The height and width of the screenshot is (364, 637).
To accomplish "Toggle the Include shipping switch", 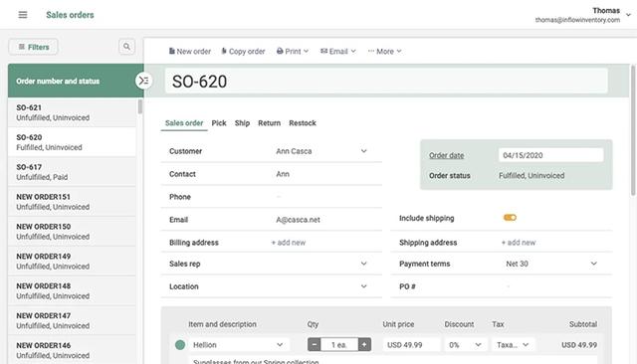I will tap(510, 218).
